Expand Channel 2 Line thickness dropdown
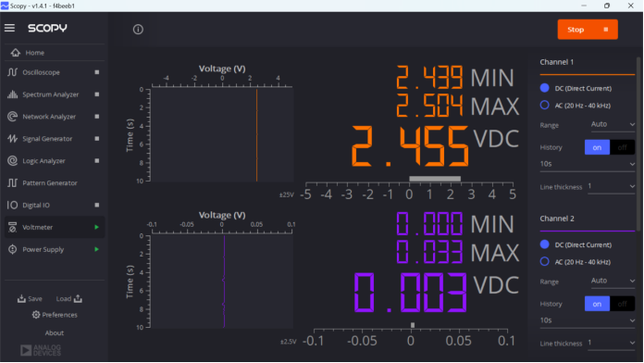Image resolution: width=644 pixels, height=363 pixels. pyautogui.click(x=611, y=343)
